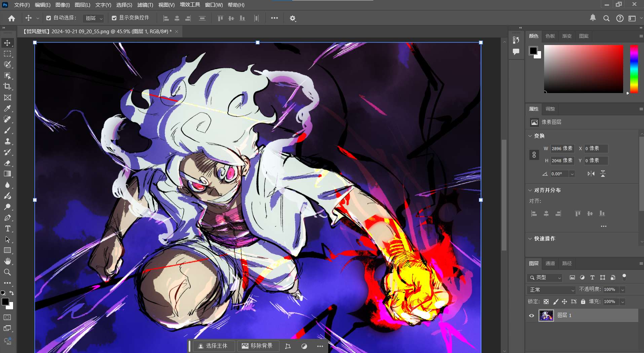This screenshot has width=644, height=353.
Task: Select the Zoom tool
Action: point(7,272)
